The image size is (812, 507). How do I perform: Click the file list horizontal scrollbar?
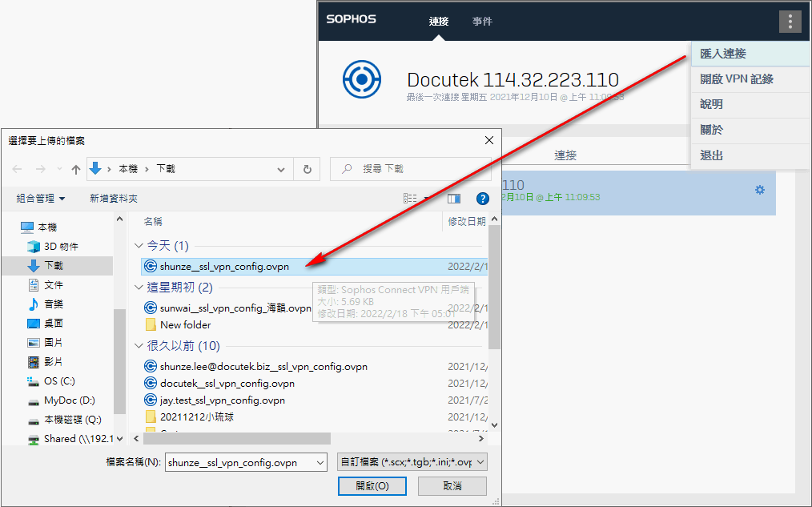[x=237, y=439]
